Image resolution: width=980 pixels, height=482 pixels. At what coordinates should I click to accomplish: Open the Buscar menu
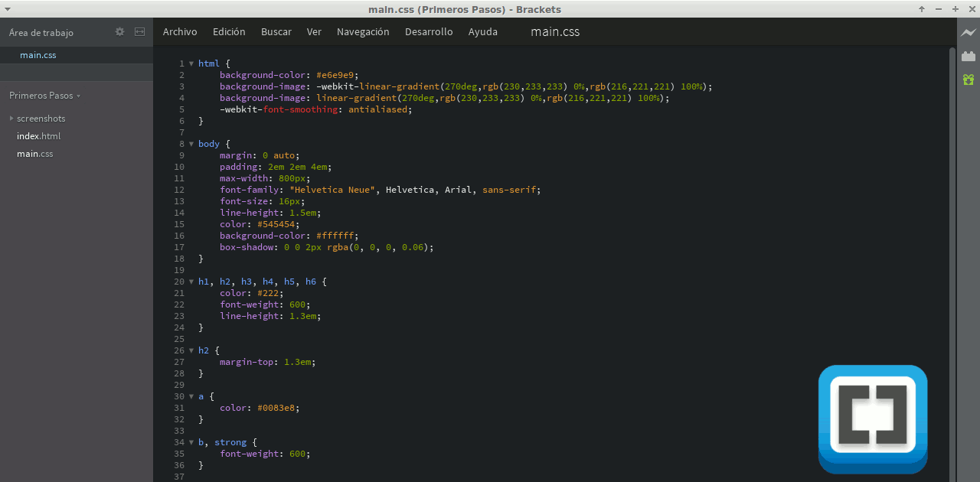coord(276,31)
